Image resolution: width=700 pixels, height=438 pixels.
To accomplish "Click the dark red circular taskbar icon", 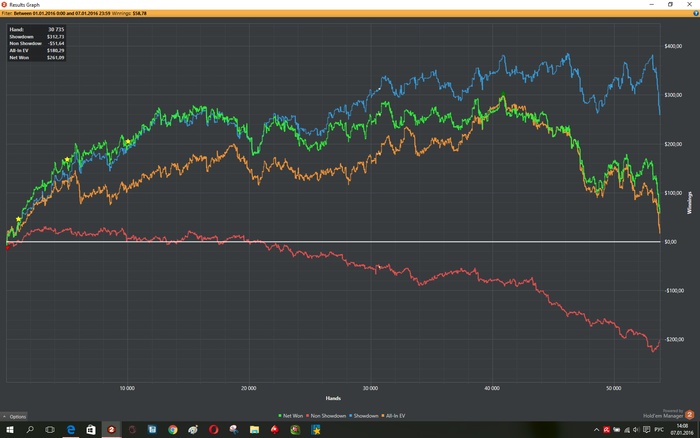I will click(132, 430).
